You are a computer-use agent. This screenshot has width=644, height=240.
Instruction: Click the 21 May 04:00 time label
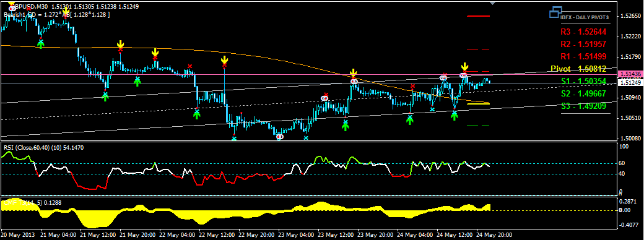tap(58, 235)
